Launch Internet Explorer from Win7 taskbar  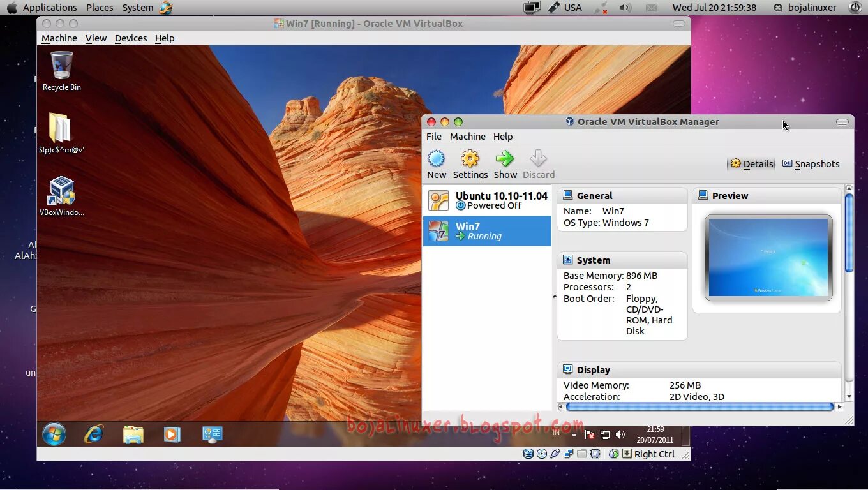pyautogui.click(x=94, y=434)
